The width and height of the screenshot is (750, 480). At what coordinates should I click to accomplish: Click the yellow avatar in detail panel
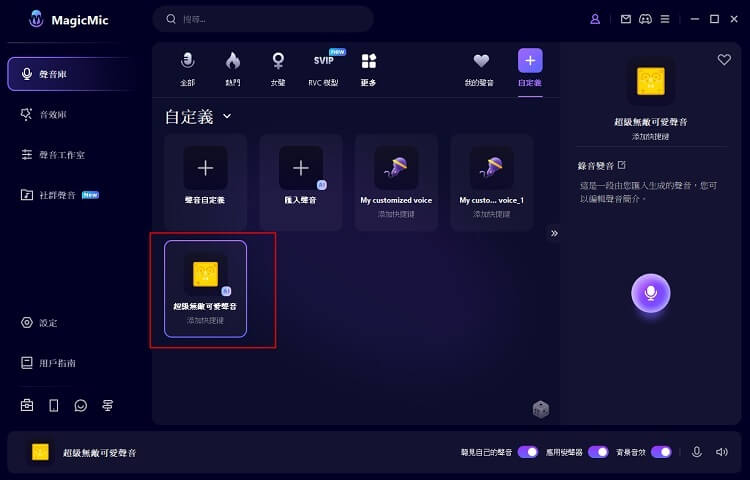(x=651, y=81)
